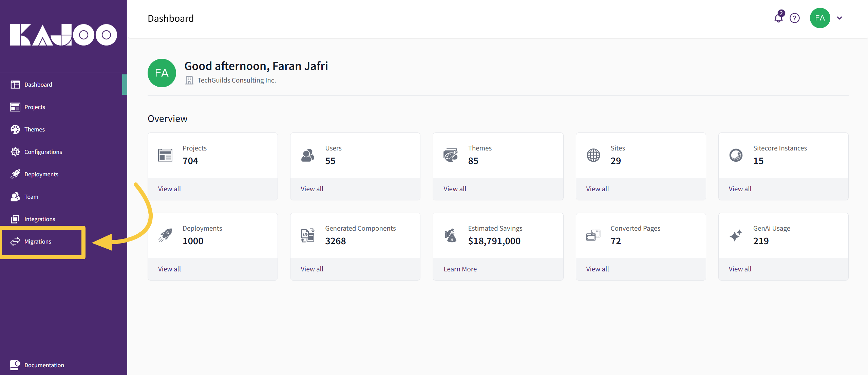Click the Sitecore Instances card icon
This screenshot has height=375, width=868.
736,155
